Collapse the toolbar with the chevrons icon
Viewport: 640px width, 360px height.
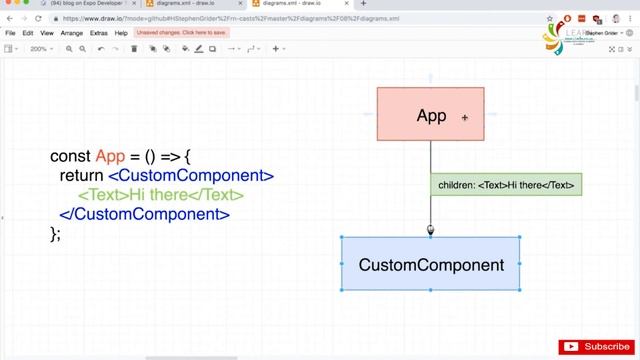(630, 49)
